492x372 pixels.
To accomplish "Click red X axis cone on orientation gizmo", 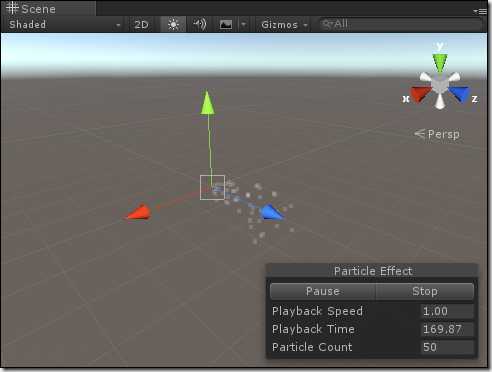I will 419,94.
